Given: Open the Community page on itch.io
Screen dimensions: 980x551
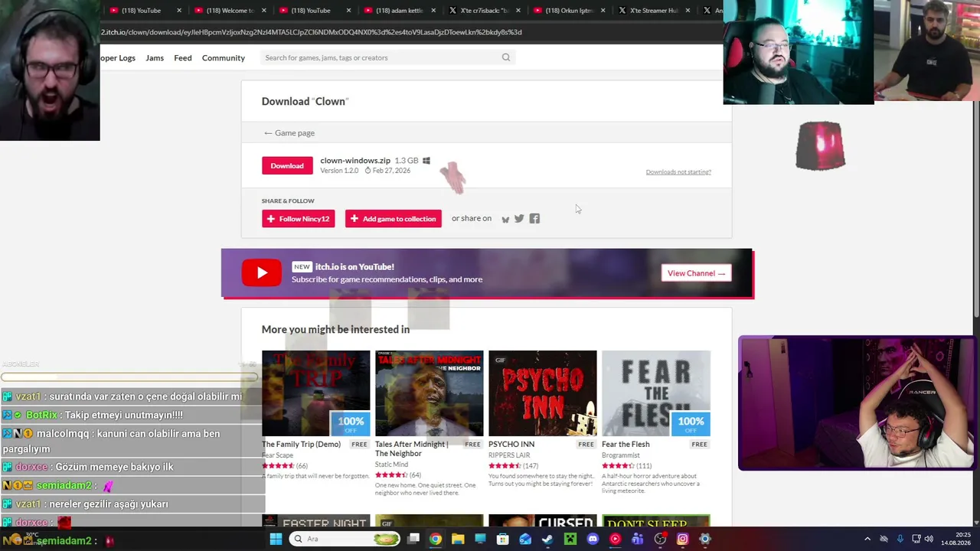Looking at the screenshot, I should pos(224,58).
